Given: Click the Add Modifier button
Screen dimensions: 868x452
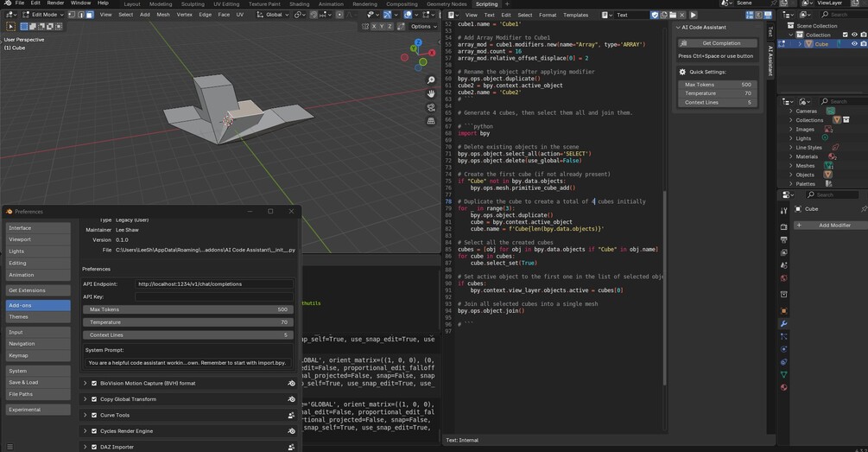Looking at the screenshot, I should click(830, 226).
